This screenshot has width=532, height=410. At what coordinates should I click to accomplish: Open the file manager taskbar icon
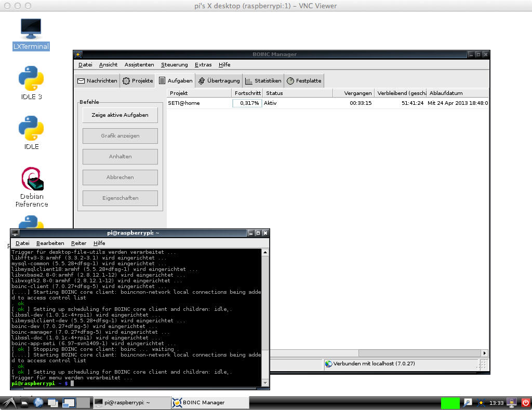pos(24,403)
